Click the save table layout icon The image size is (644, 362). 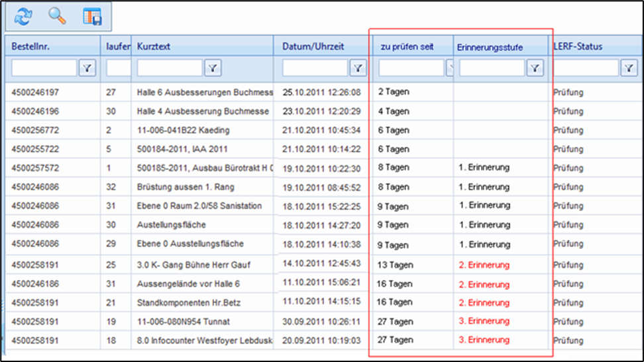pyautogui.click(x=92, y=17)
